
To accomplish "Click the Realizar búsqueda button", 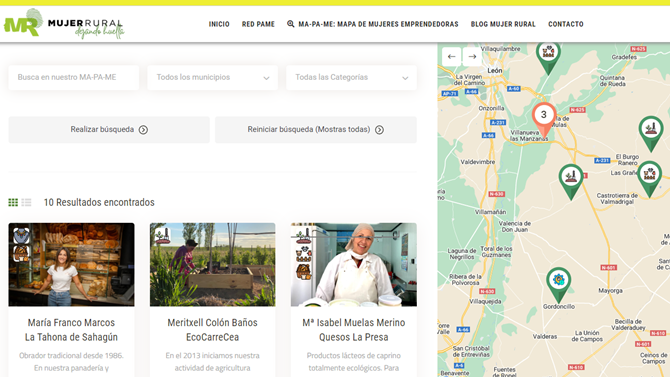I will pyautogui.click(x=109, y=130).
